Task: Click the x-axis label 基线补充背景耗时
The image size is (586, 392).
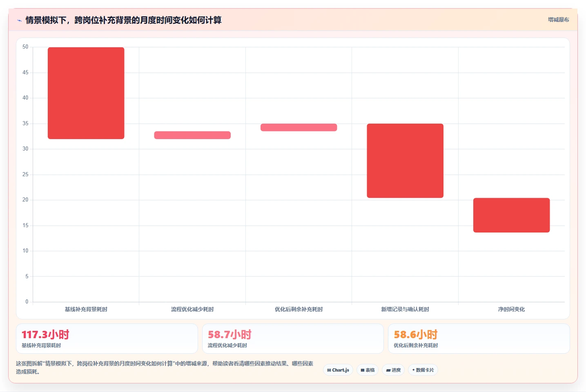Action: pos(86,310)
